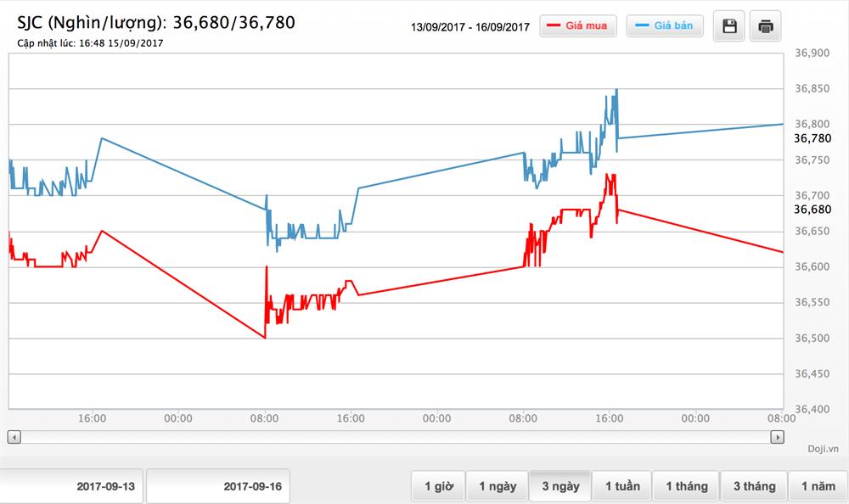Print the chart using the printer icon

coord(765,26)
